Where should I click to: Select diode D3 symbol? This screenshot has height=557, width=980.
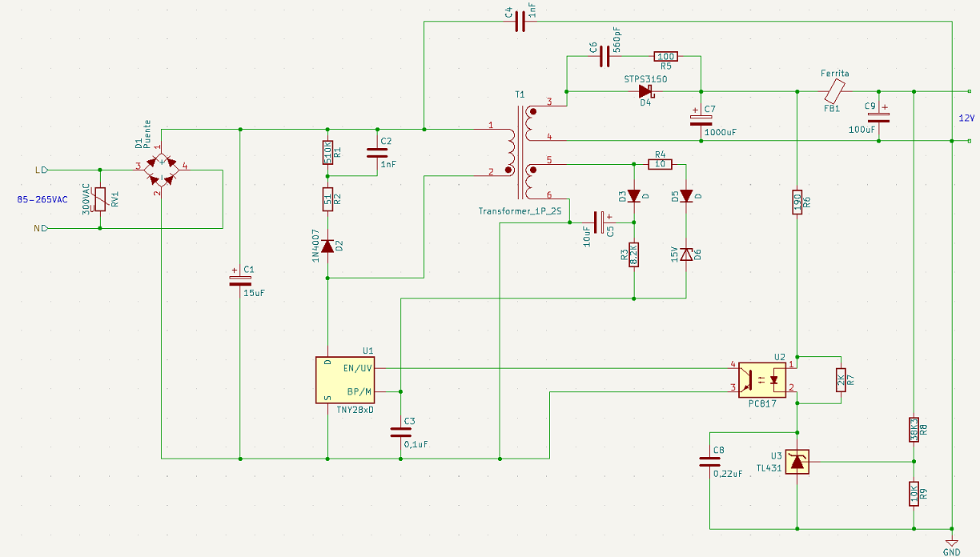pos(633,195)
